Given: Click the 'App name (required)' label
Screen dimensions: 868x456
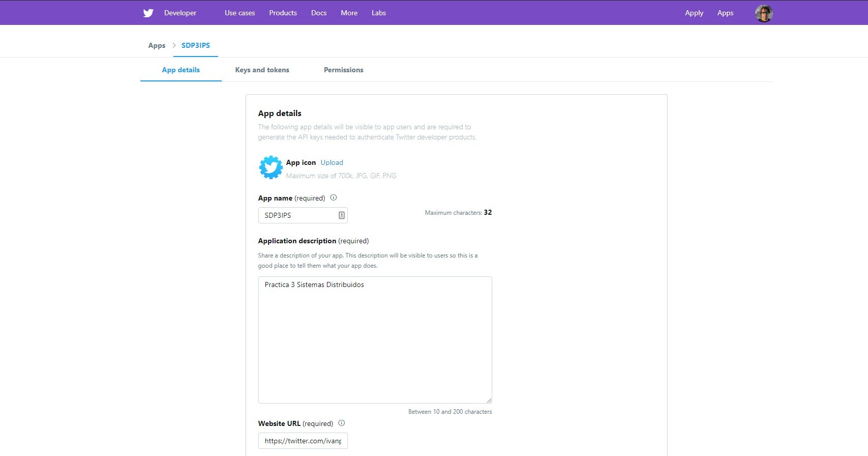Looking at the screenshot, I should point(291,198).
